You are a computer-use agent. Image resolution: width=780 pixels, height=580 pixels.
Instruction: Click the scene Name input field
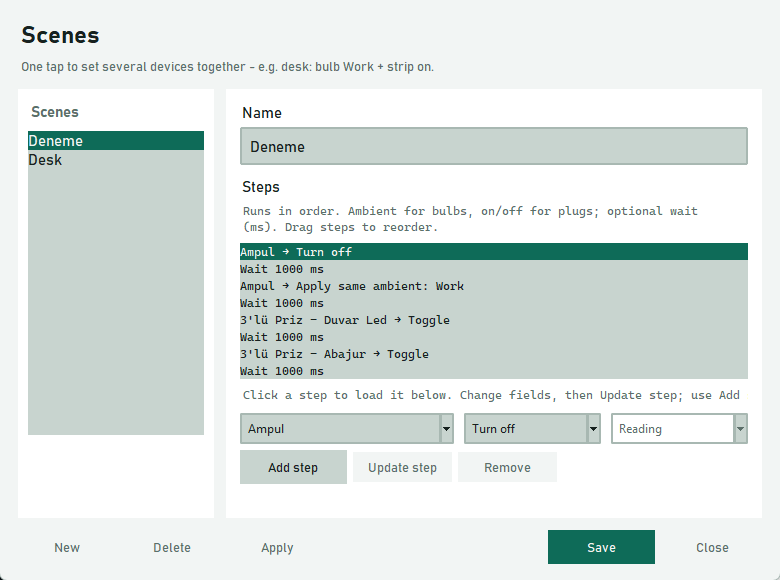coord(493,146)
